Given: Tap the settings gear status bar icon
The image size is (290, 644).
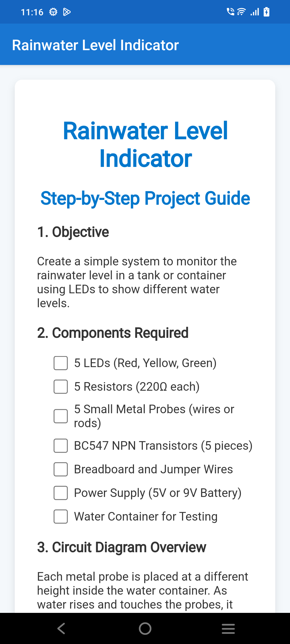Looking at the screenshot, I should pos(53,12).
